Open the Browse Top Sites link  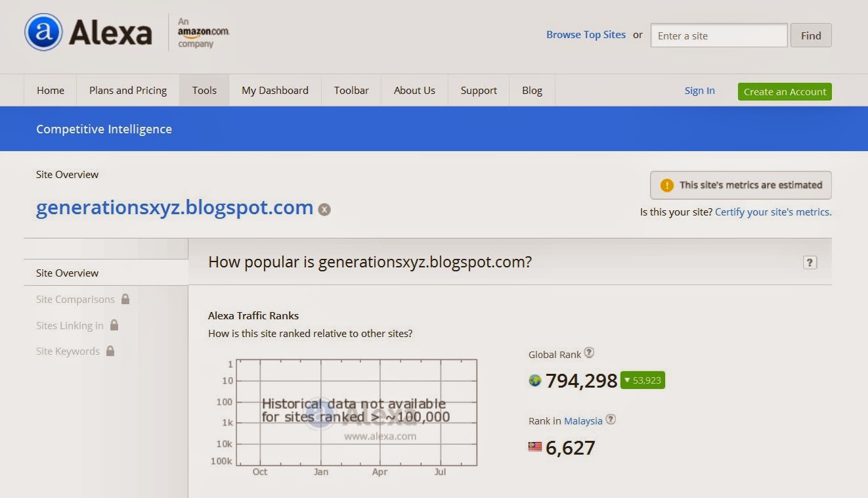(586, 35)
